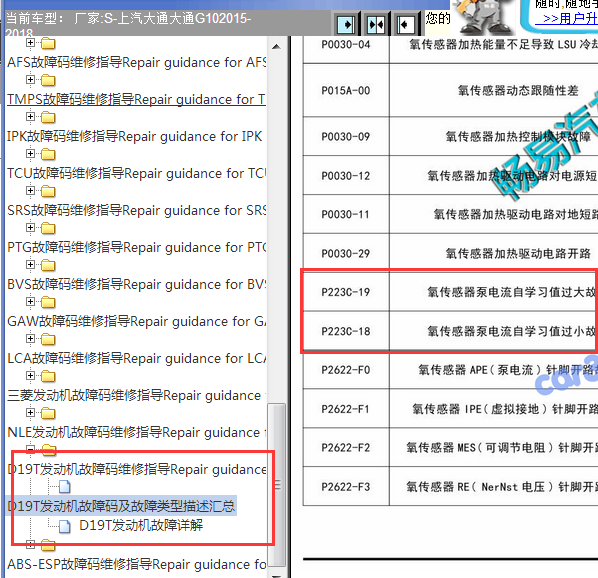Expand the LCA故障码维修指导 folder node

click(31, 338)
